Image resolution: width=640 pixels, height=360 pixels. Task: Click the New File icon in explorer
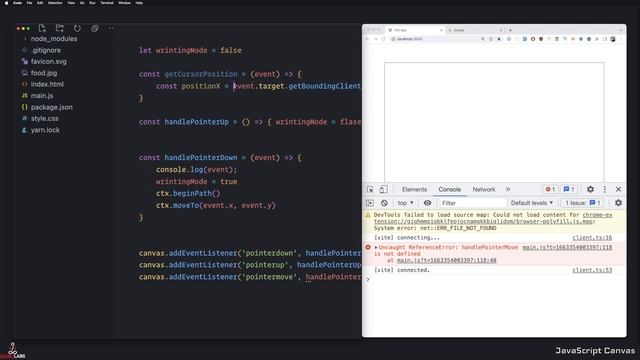42,28
